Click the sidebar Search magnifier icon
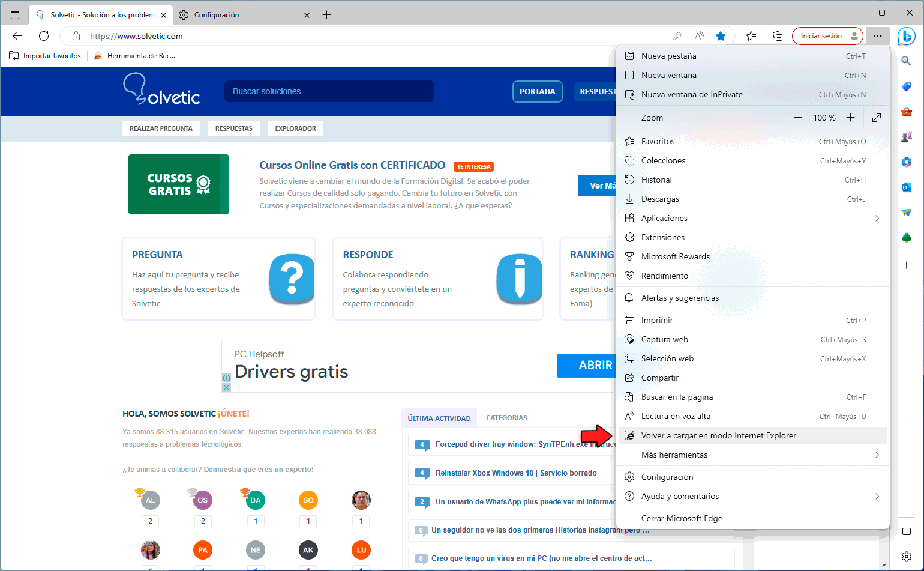 tap(907, 61)
